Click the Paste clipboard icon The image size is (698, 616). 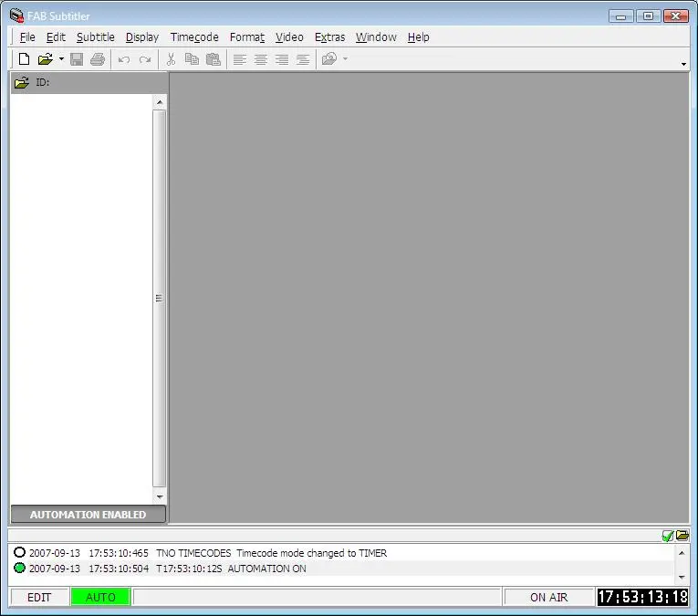coord(214,59)
